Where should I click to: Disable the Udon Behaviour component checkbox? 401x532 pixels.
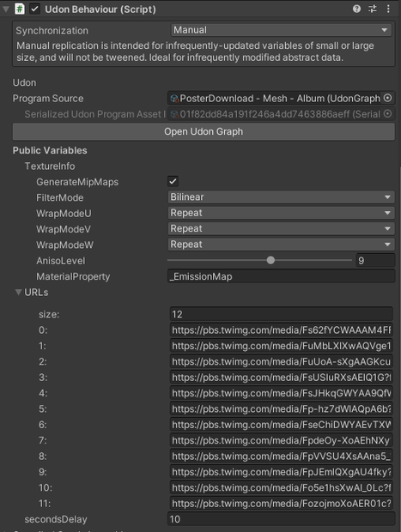pyautogui.click(x=34, y=9)
